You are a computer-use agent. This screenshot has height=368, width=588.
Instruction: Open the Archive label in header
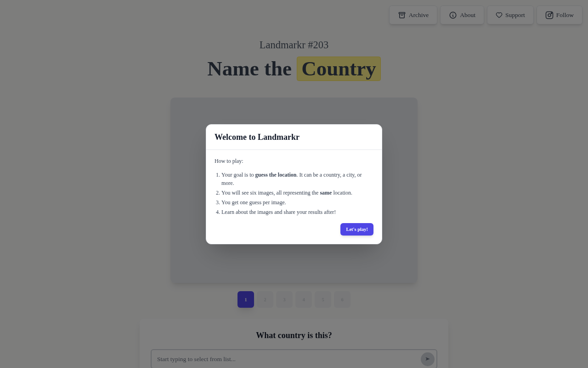click(x=418, y=15)
